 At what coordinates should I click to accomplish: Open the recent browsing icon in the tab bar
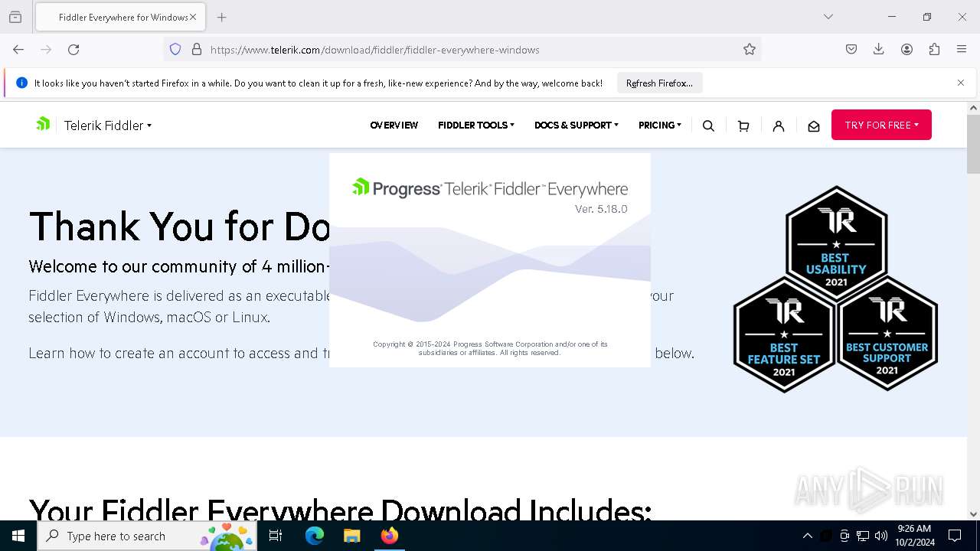[15, 17]
